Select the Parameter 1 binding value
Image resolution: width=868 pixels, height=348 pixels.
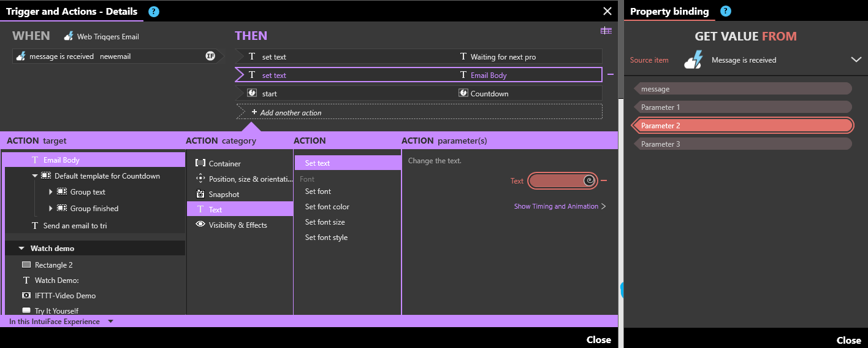[x=743, y=107]
